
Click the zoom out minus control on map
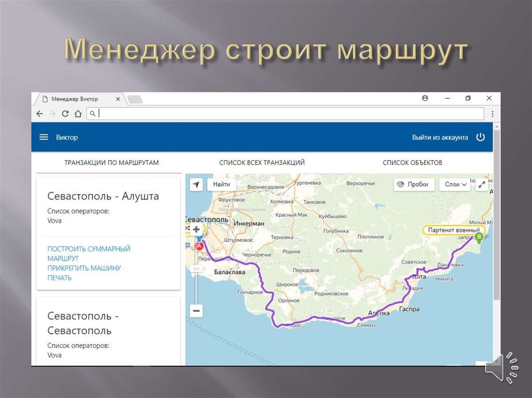[196, 310]
